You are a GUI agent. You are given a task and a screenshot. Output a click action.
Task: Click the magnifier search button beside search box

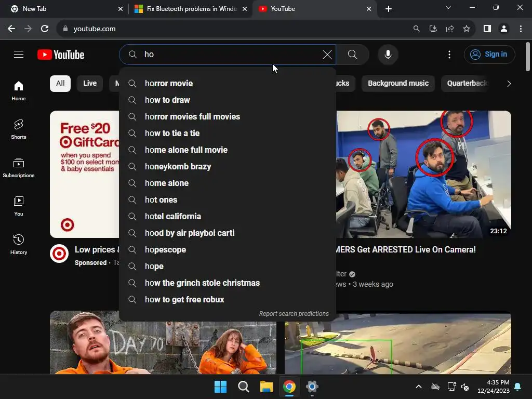(353, 54)
